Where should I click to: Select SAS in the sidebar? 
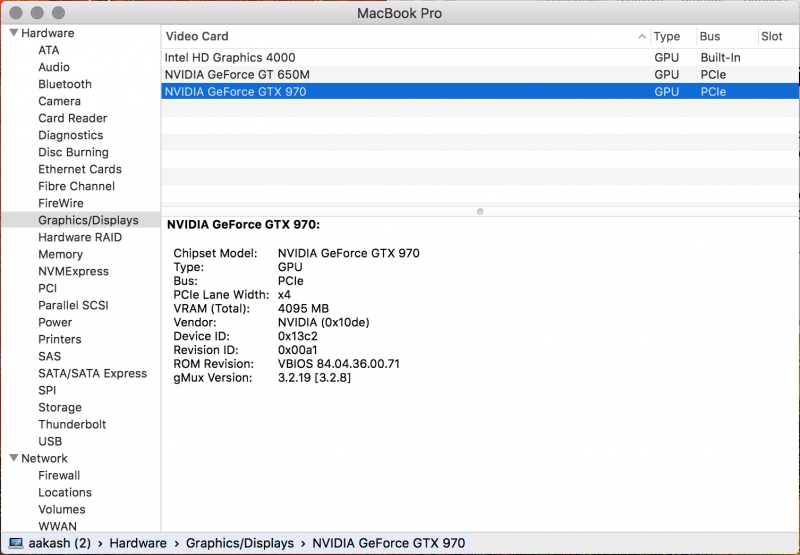49,356
